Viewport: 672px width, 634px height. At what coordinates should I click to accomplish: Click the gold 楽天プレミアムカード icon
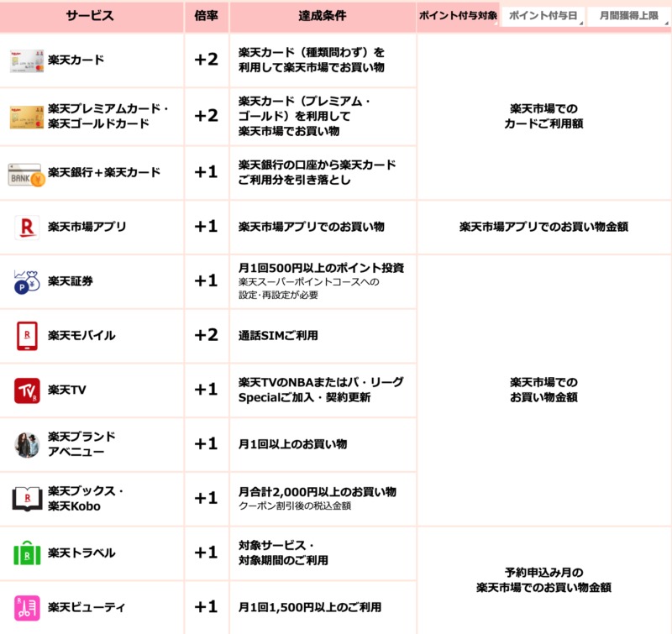(x=27, y=118)
